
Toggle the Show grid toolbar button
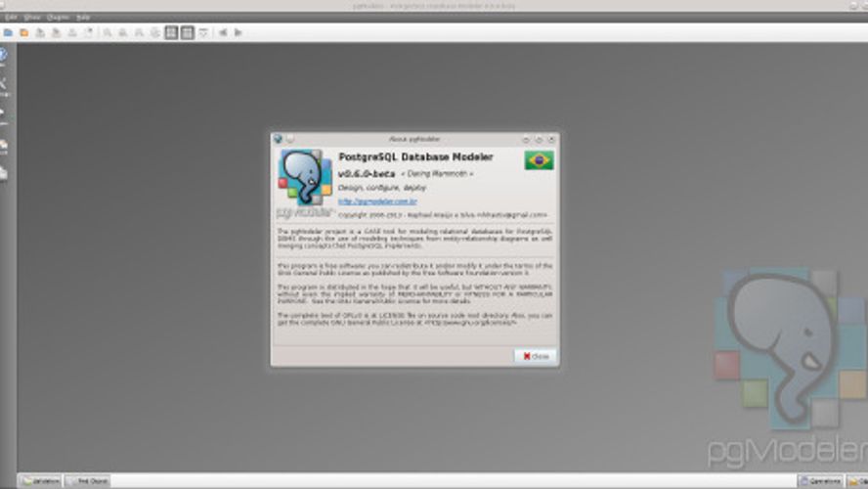(x=172, y=32)
